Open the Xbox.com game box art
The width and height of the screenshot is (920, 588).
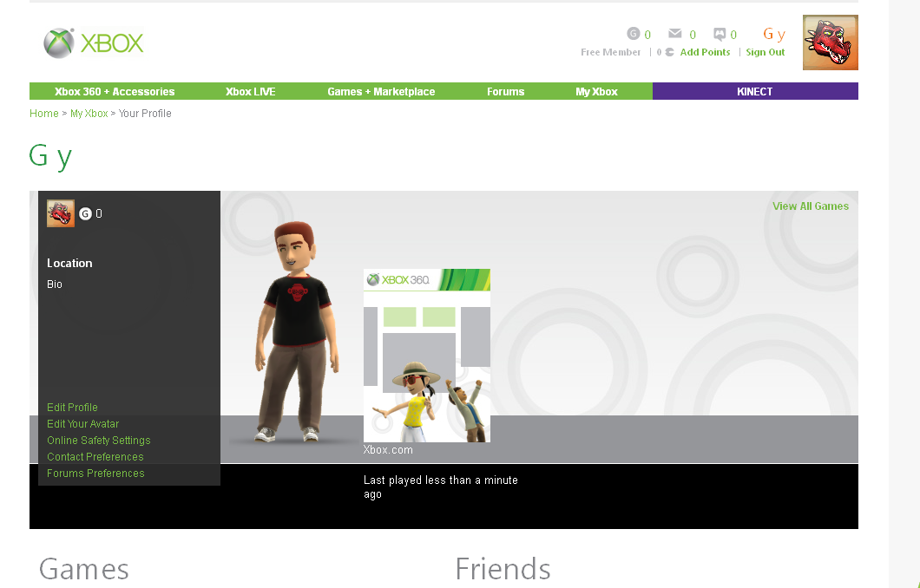[426, 356]
